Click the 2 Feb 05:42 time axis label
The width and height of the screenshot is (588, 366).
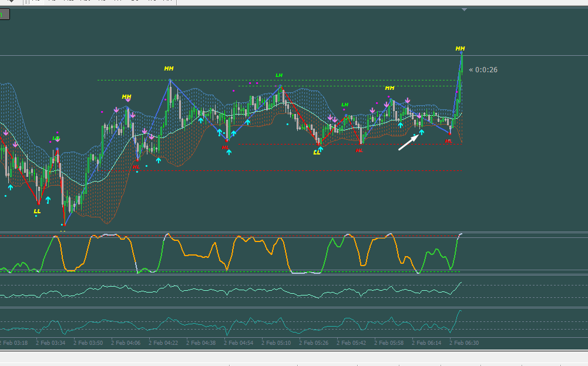coord(351,343)
